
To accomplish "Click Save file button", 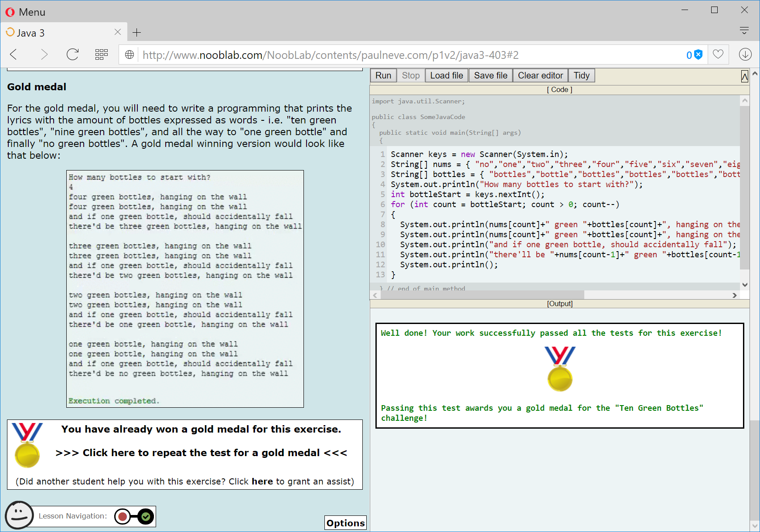I will (491, 75).
